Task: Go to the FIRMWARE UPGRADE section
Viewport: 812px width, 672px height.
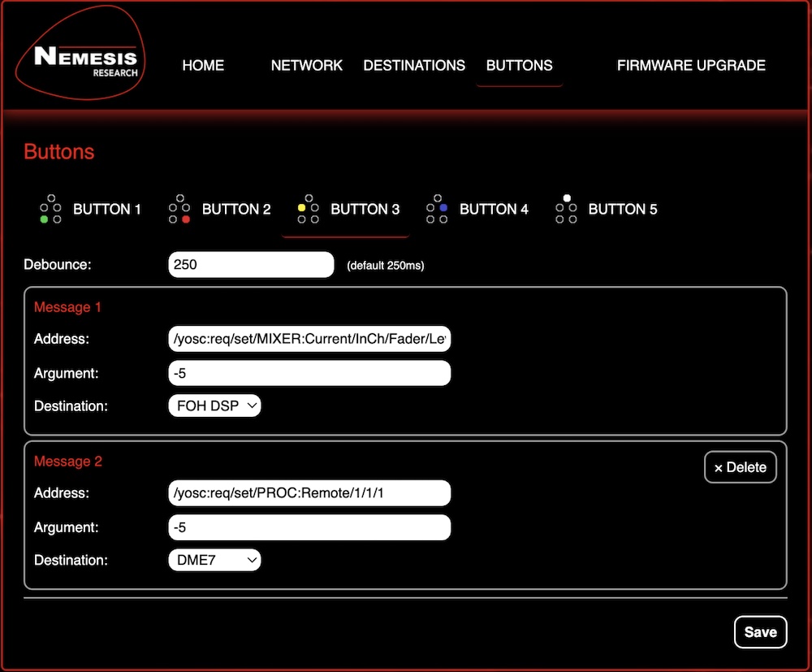Action: [691, 66]
